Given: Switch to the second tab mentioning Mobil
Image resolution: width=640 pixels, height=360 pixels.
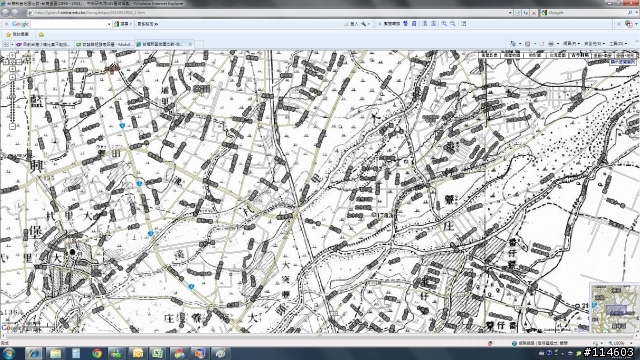Looking at the screenshot, I should (104, 44).
